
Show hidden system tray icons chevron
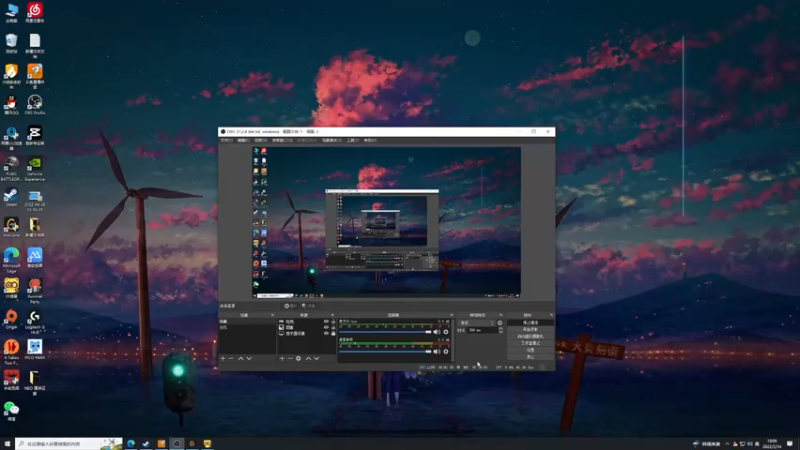728,444
